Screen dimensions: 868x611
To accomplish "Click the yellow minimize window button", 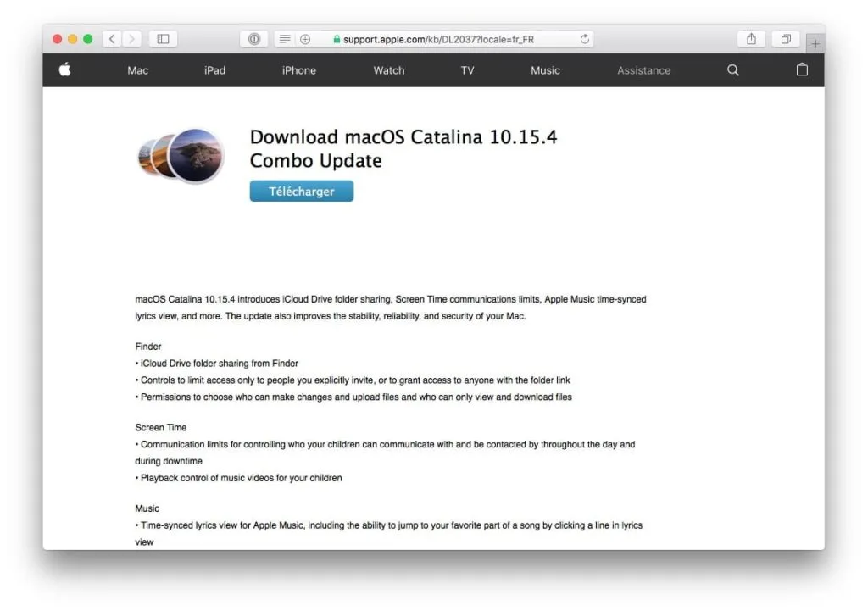I will (73, 39).
